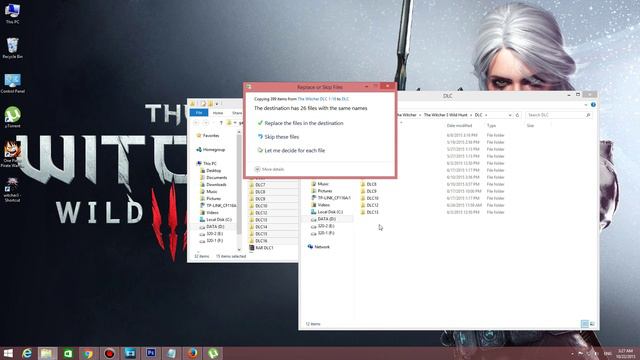Open Recycle Bin desktop icon
The image size is (640, 360).
12,48
